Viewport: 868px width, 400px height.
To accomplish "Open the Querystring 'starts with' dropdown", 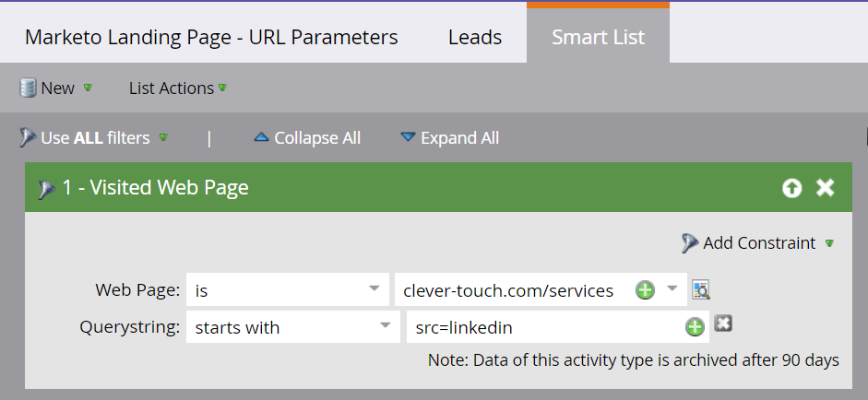I will [x=292, y=327].
